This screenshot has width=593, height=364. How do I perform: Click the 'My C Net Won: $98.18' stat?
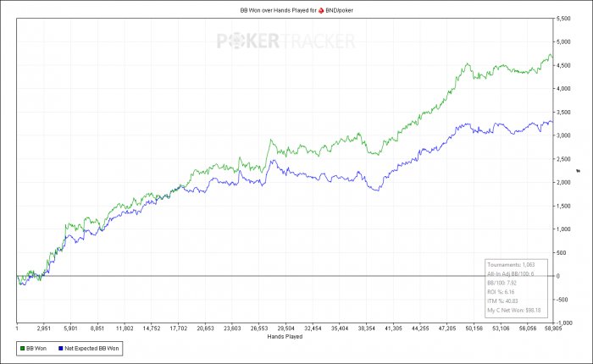(x=514, y=311)
